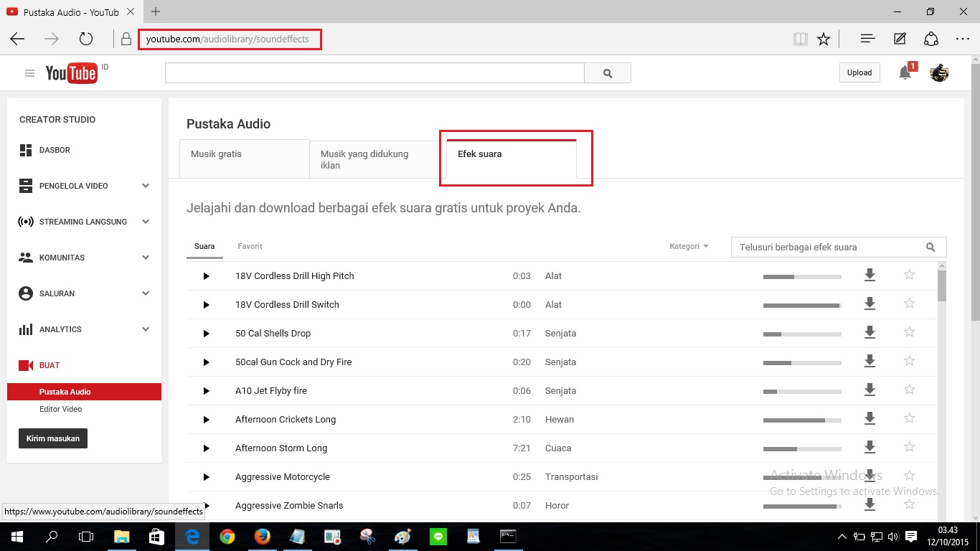Click the browser address bar URL
Screen dimensions: 980x551
coord(228,39)
